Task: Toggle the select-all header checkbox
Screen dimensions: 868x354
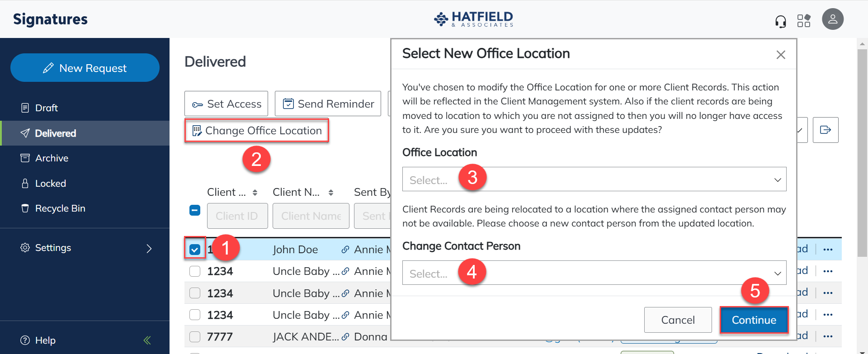Action: point(195,210)
